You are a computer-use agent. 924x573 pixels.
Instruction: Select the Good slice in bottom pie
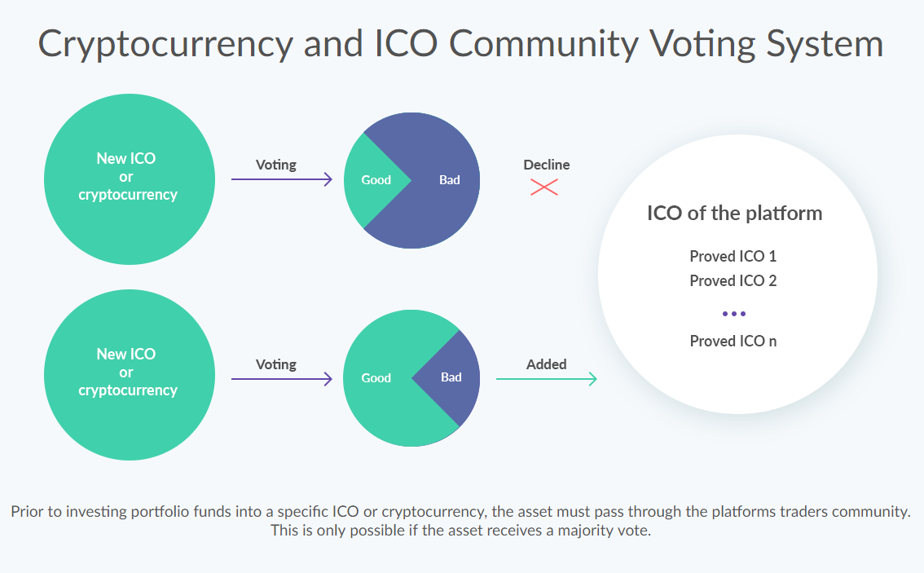[x=376, y=378]
